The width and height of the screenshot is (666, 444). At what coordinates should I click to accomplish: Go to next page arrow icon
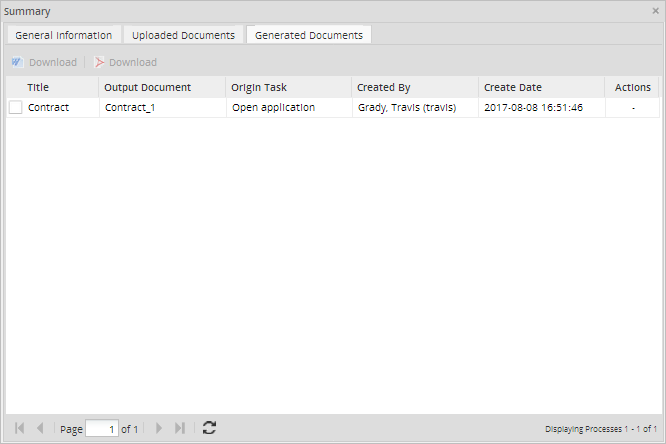coord(158,428)
